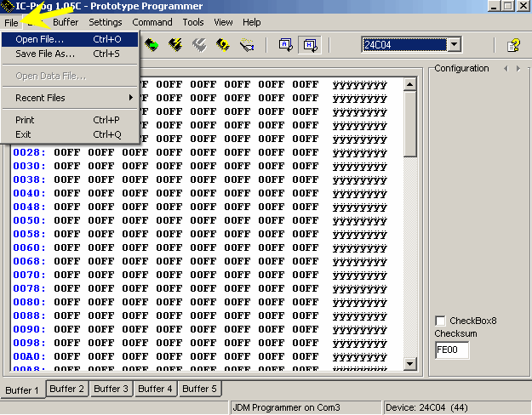Screen dimensions: 532x415
Task: Click the Program All lightning chip icon
Action: click(x=175, y=45)
